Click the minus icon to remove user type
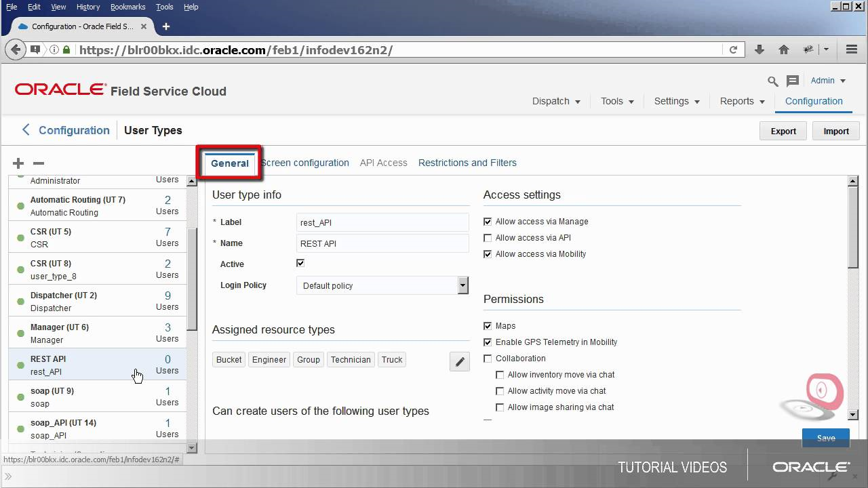Viewport: 868px width, 488px height. tap(39, 163)
